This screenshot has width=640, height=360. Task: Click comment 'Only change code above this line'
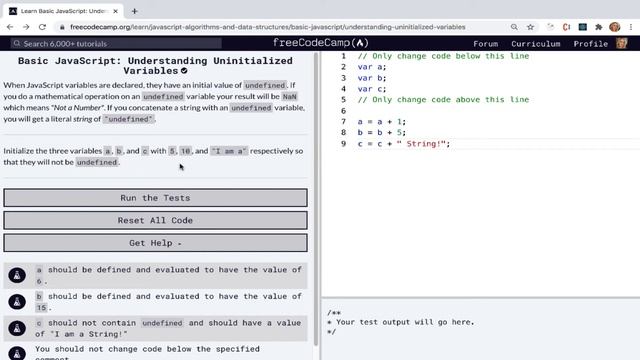[x=443, y=100]
